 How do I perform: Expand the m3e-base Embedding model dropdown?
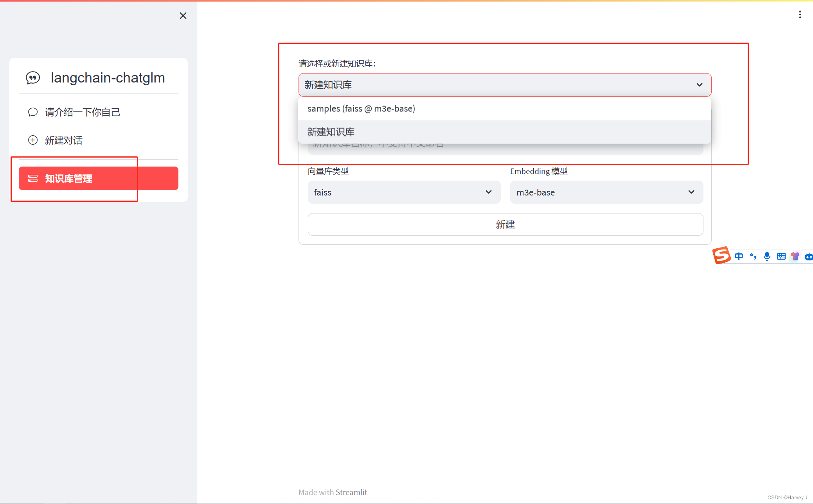coord(606,192)
